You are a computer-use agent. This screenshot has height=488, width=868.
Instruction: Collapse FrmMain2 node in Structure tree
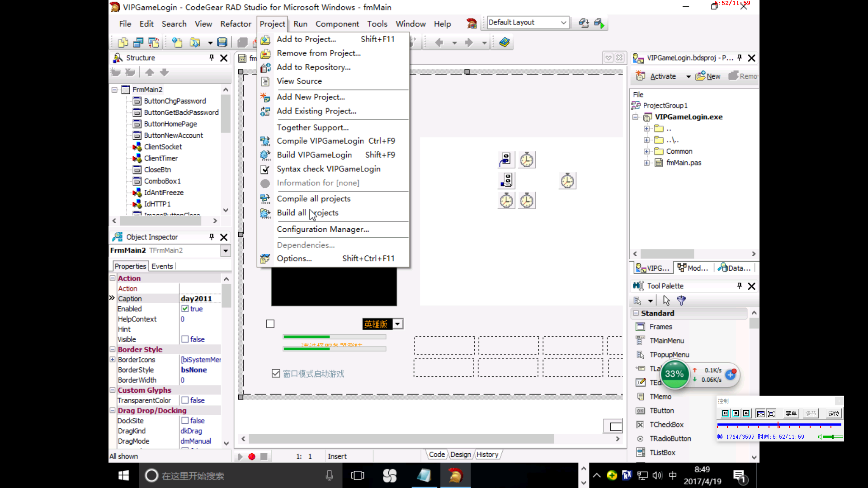(115, 89)
